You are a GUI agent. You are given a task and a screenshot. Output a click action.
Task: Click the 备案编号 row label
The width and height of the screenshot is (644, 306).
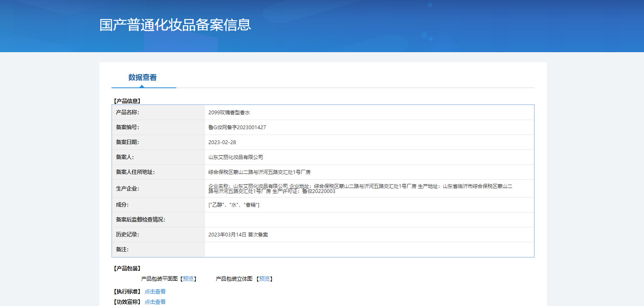(128, 128)
